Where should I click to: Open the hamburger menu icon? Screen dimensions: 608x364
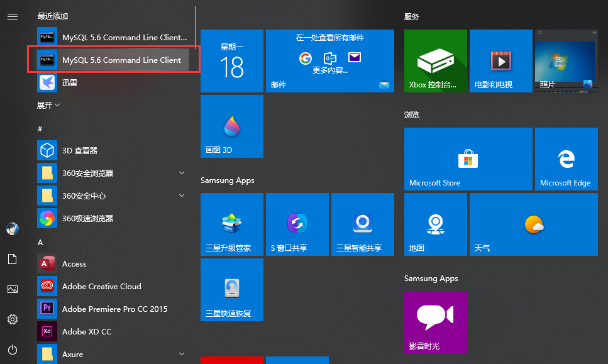point(13,16)
